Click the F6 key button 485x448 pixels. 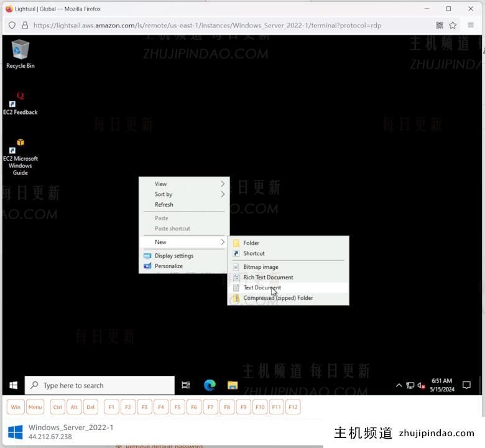pos(194,407)
